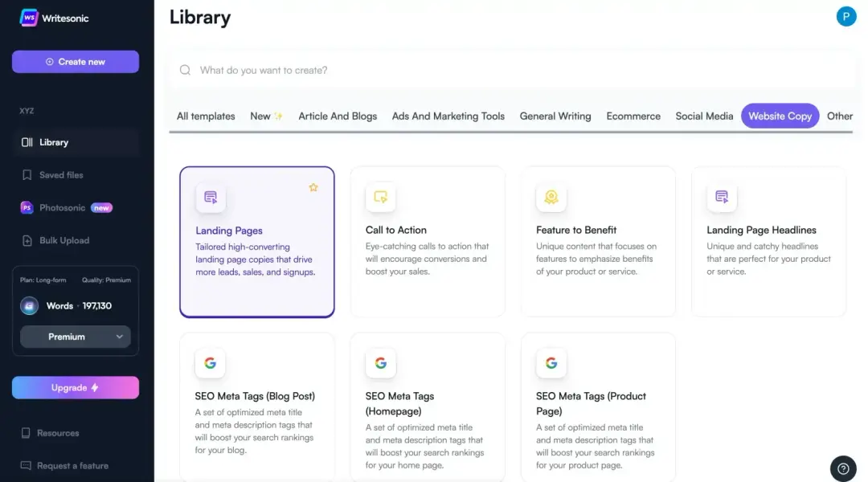The height and width of the screenshot is (482, 868).
Task: Click Google icon on Product Page meta tags
Action: (x=551, y=363)
